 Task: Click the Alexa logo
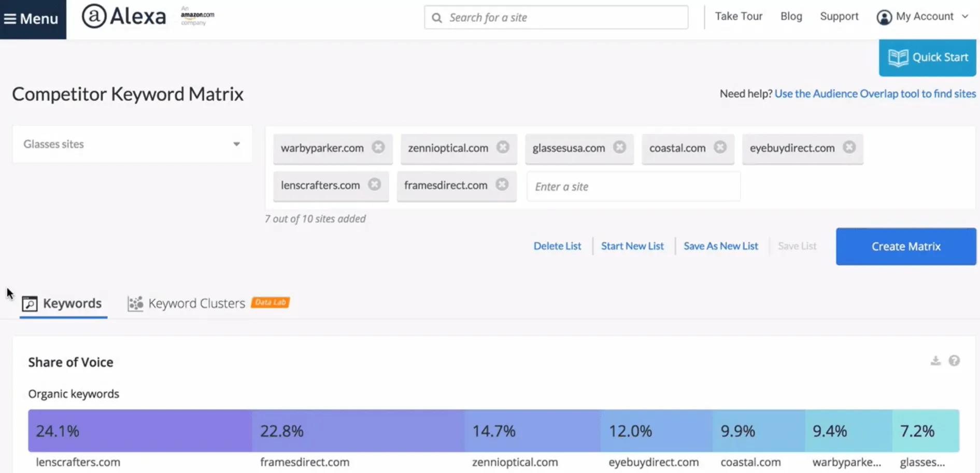click(124, 17)
